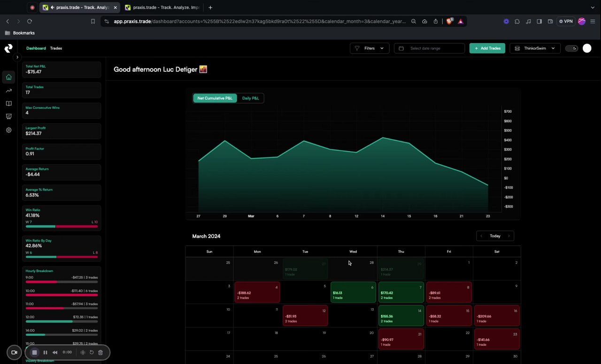Open the settings gear in sidebar
This screenshot has height=364, width=601.
pyautogui.click(x=8, y=130)
